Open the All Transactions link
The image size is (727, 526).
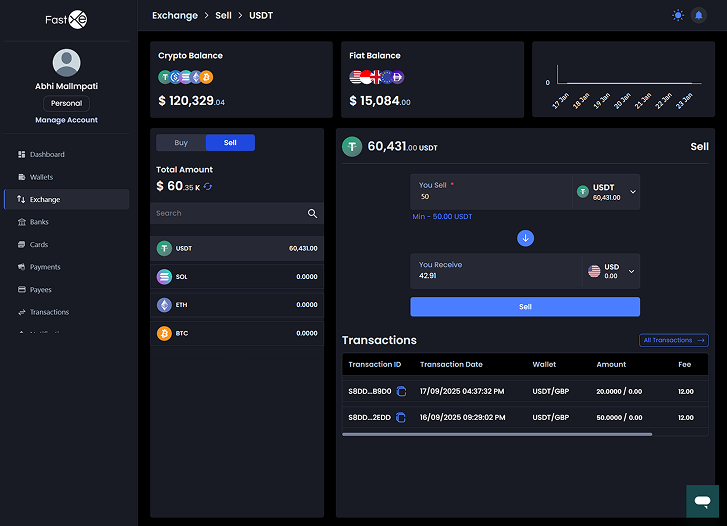tap(673, 340)
